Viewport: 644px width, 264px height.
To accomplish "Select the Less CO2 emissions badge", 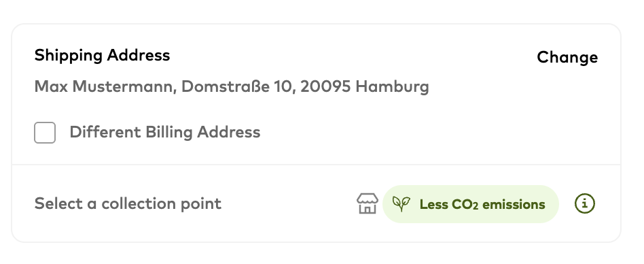I will [x=470, y=204].
